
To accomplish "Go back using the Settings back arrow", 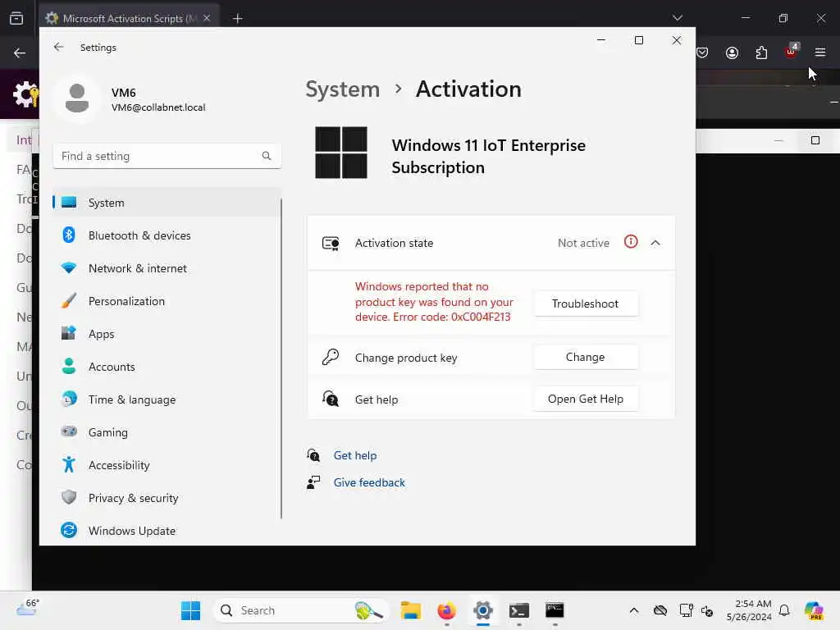I will [59, 47].
